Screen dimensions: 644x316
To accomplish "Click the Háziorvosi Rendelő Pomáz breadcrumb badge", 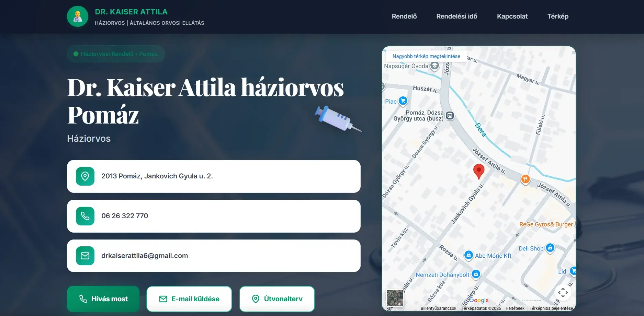I will pyautogui.click(x=116, y=54).
